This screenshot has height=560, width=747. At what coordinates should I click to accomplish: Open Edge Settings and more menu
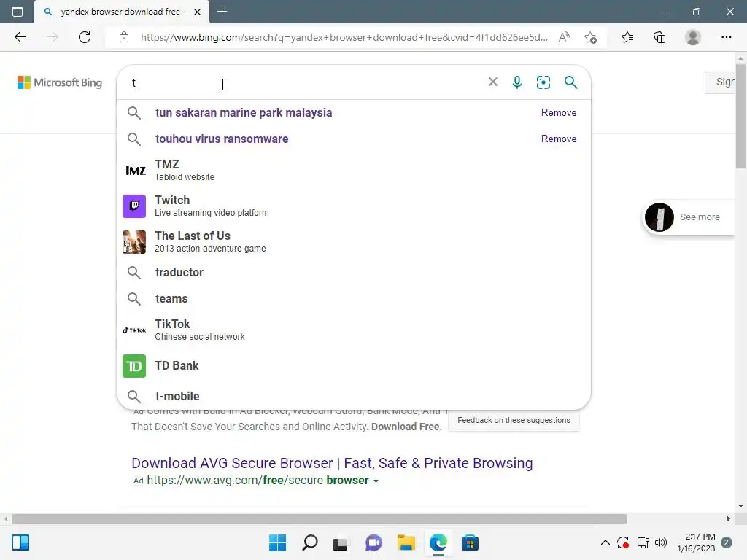click(726, 37)
